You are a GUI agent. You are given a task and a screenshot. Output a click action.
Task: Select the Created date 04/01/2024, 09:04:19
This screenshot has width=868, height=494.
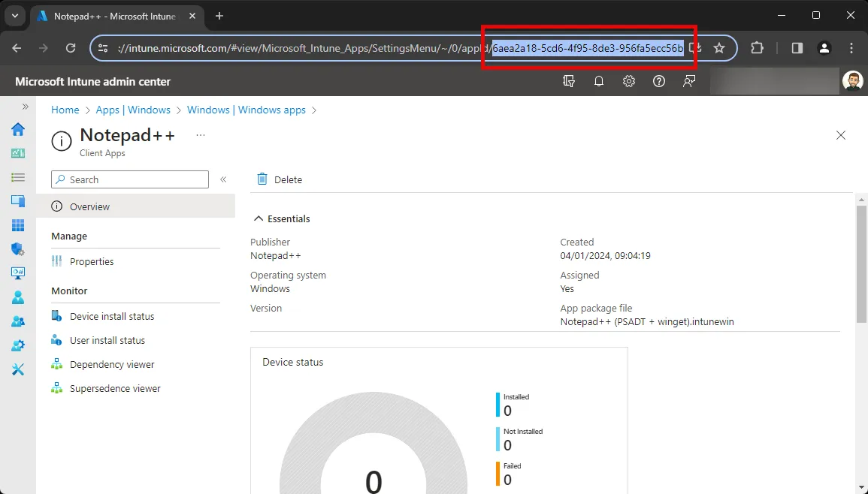tap(605, 255)
